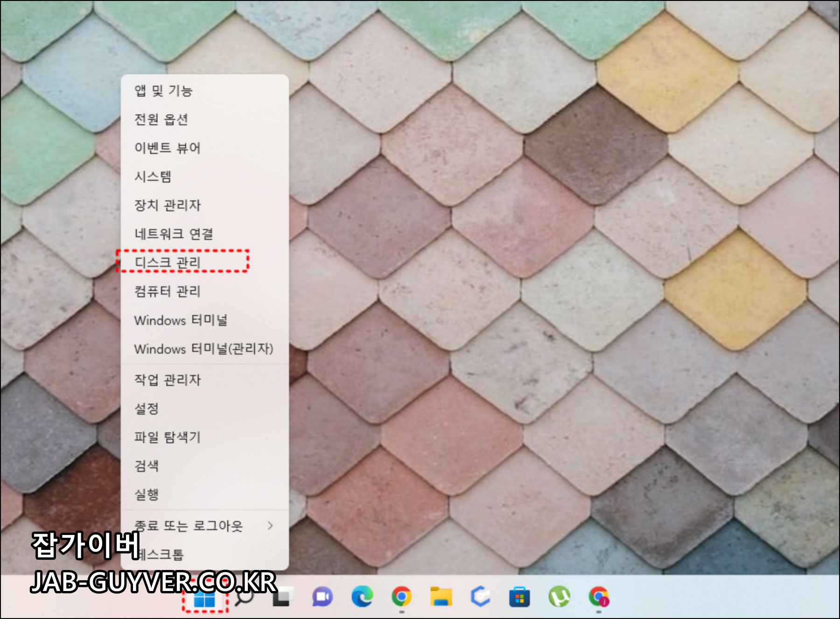Launch Windows 터미널 without admin
Viewport: 840px width, 619px height.
click(x=205, y=320)
